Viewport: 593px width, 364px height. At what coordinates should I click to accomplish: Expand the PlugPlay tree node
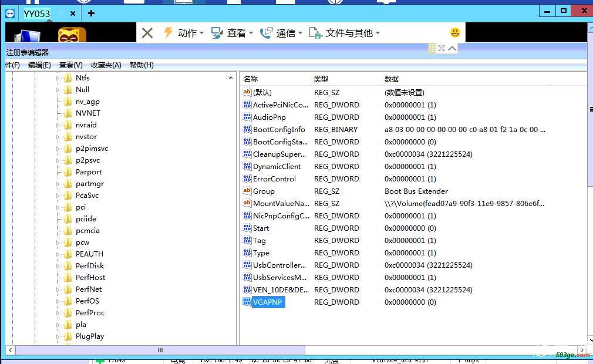click(58, 336)
